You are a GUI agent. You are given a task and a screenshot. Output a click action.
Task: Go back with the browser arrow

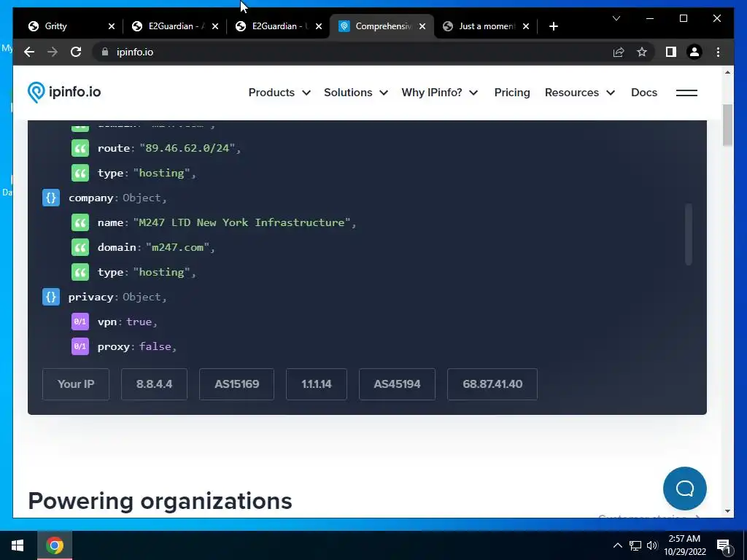(x=29, y=52)
